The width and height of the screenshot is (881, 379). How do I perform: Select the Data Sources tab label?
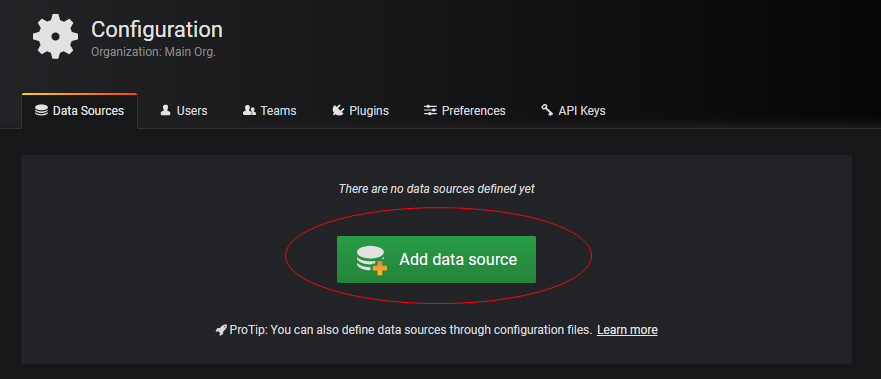click(x=88, y=111)
